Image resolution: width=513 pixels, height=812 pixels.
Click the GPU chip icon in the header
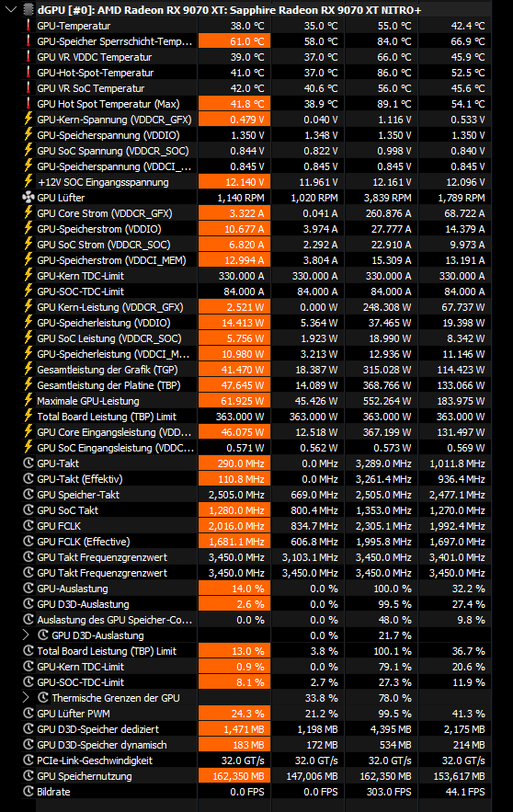28,9
